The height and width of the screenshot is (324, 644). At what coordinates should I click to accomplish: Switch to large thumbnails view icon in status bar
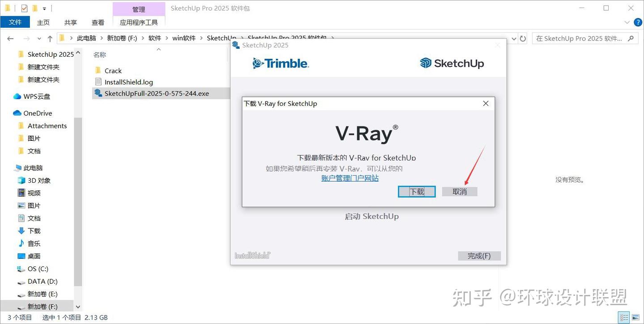(636, 317)
